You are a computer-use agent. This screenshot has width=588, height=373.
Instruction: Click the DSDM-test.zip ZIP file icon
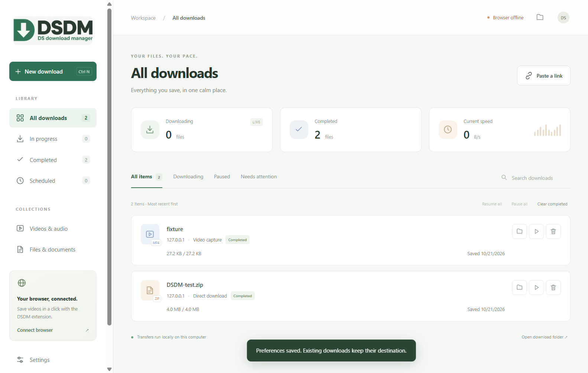click(150, 291)
